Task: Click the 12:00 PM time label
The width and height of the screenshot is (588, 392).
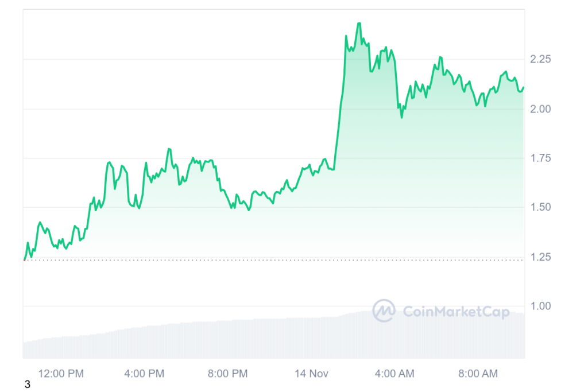Action: point(61,374)
